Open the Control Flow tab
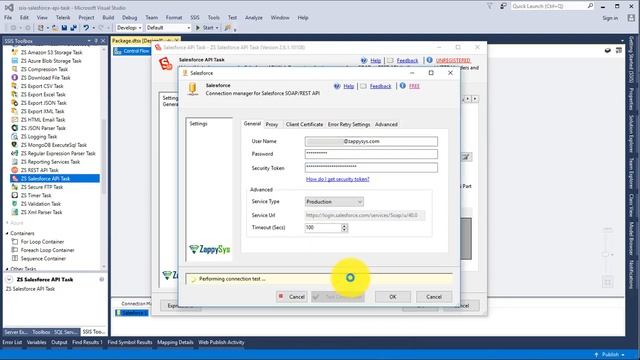 pyautogui.click(x=132, y=51)
